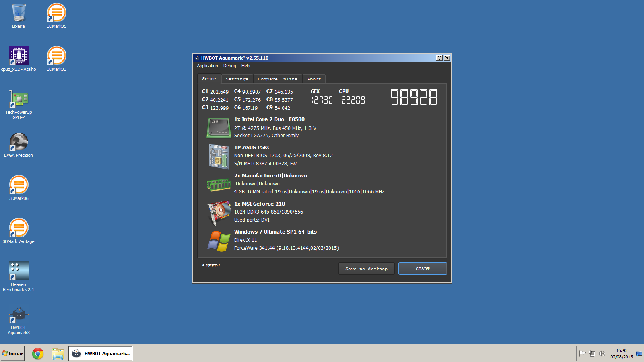The height and width of the screenshot is (362, 644).
Task: Click the Windows 7 Ultimate SP1 heading
Action: point(275,232)
